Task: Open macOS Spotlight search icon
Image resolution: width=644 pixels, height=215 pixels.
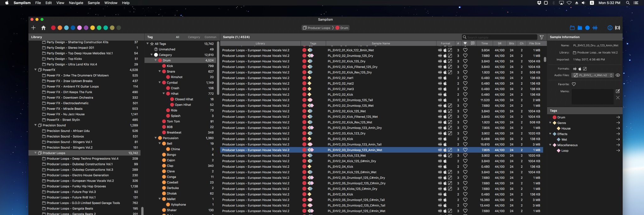Action: [628, 3]
